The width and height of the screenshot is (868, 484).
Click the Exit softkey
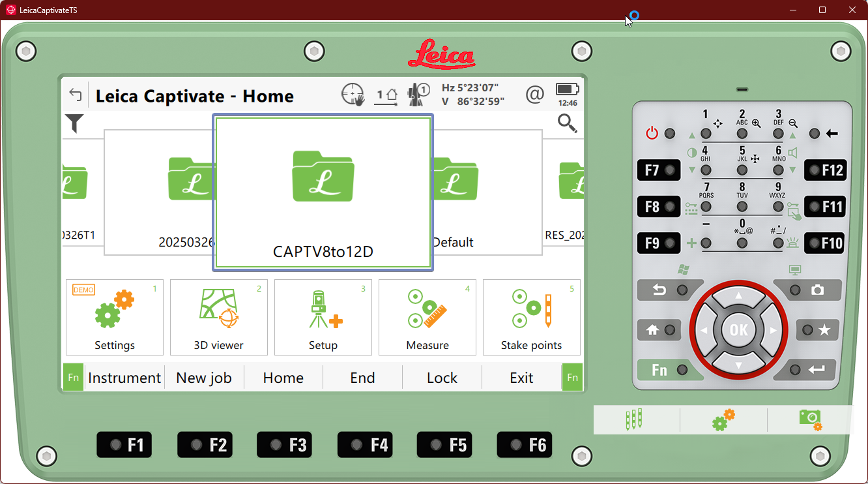[522, 378]
